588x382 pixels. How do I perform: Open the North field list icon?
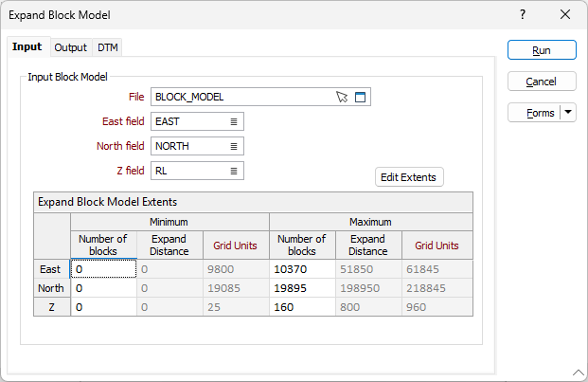(x=234, y=146)
